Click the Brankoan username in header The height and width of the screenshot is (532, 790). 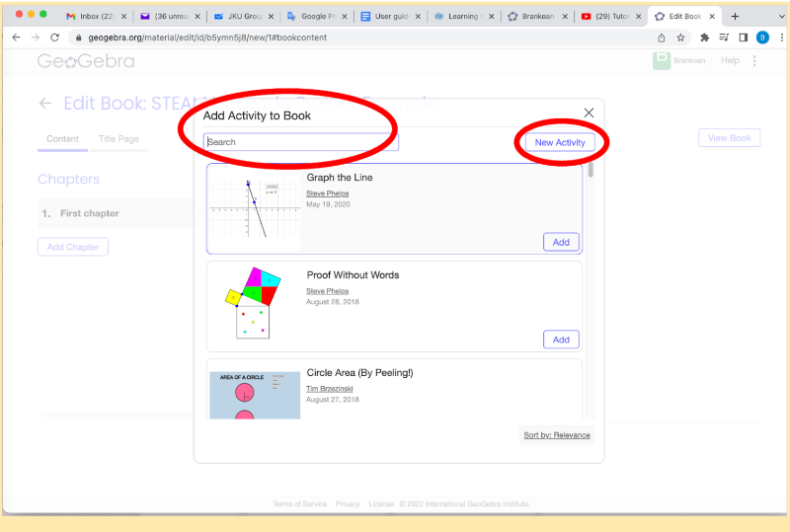pyautogui.click(x=689, y=60)
